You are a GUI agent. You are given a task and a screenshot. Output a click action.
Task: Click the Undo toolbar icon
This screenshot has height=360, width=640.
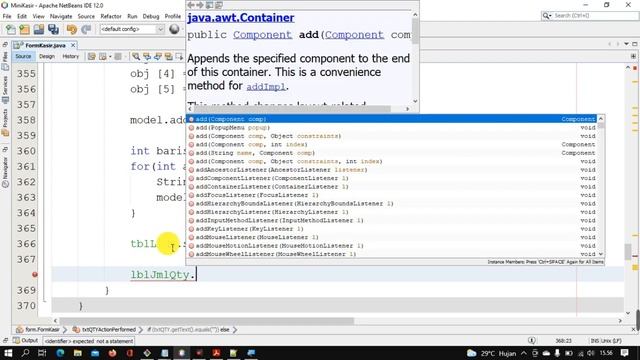72,29
